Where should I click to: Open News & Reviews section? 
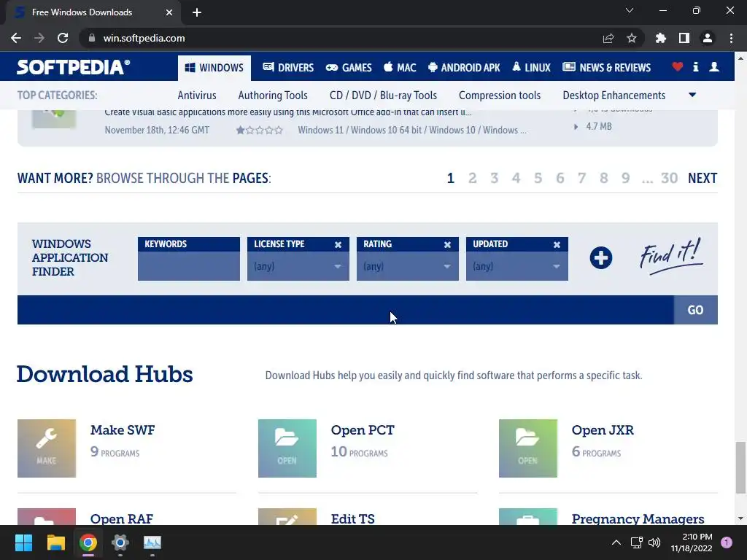(x=606, y=68)
